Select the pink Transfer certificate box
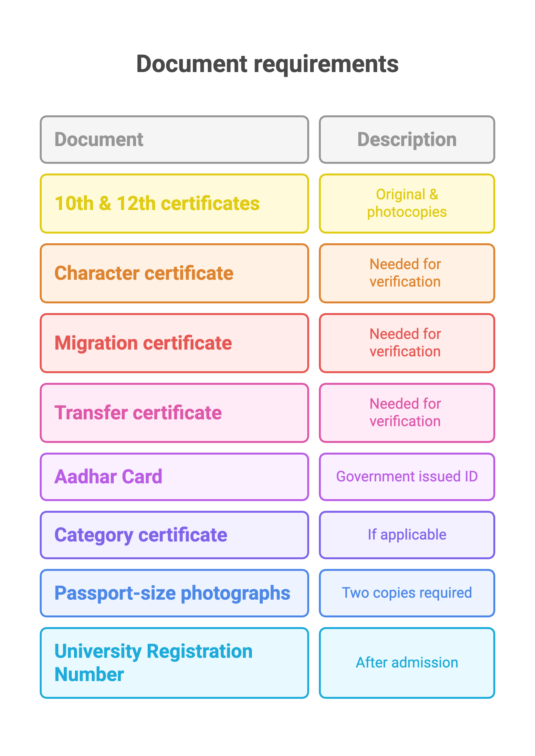The width and height of the screenshot is (535, 756). (x=174, y=413)
